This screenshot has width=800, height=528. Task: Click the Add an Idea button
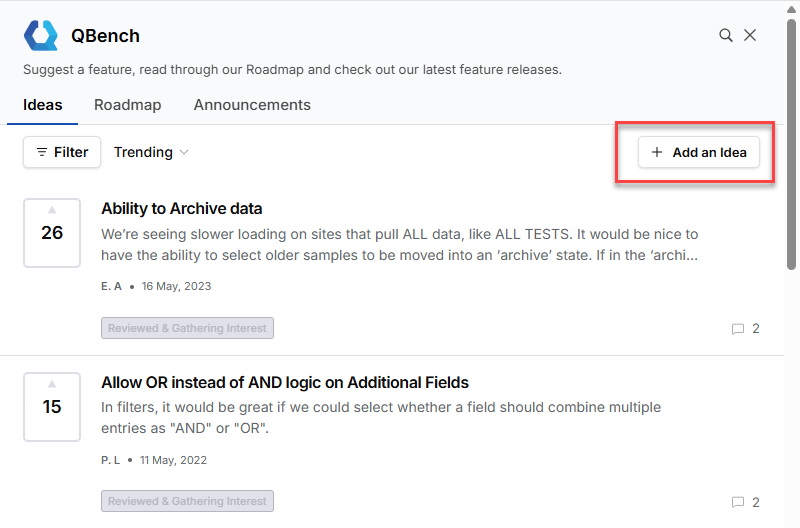pos(699,153)
